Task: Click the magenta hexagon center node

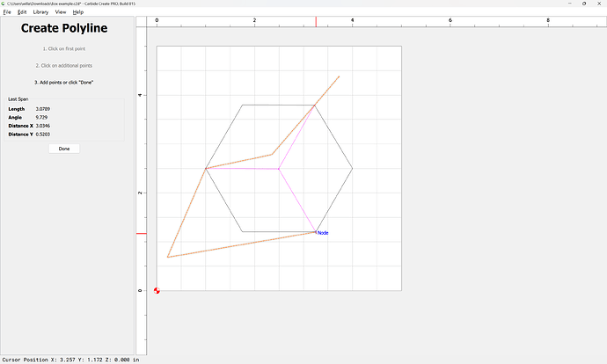Action: (279, 169)
